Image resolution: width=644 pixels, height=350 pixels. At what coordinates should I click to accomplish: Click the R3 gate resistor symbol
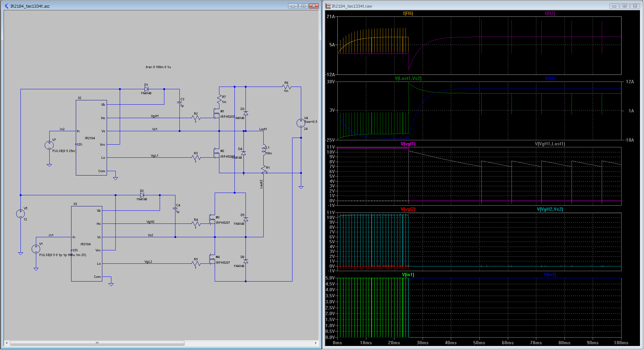click(196, 157)
